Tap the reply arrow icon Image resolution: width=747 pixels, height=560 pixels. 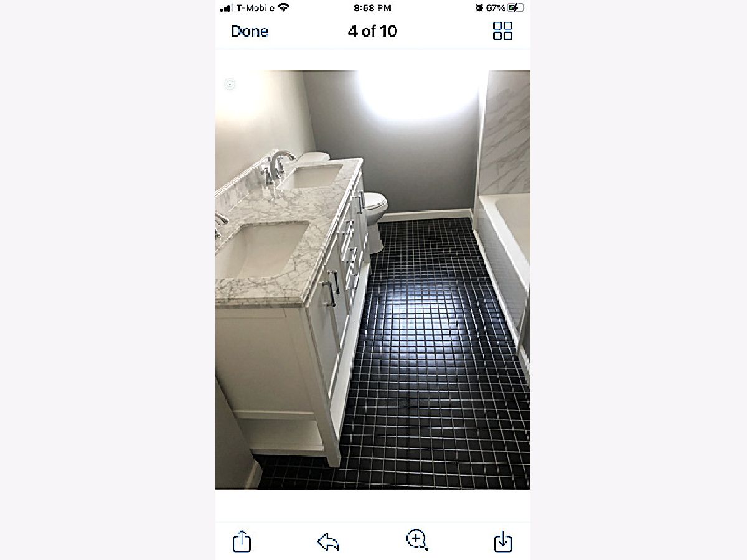(328, 541)
